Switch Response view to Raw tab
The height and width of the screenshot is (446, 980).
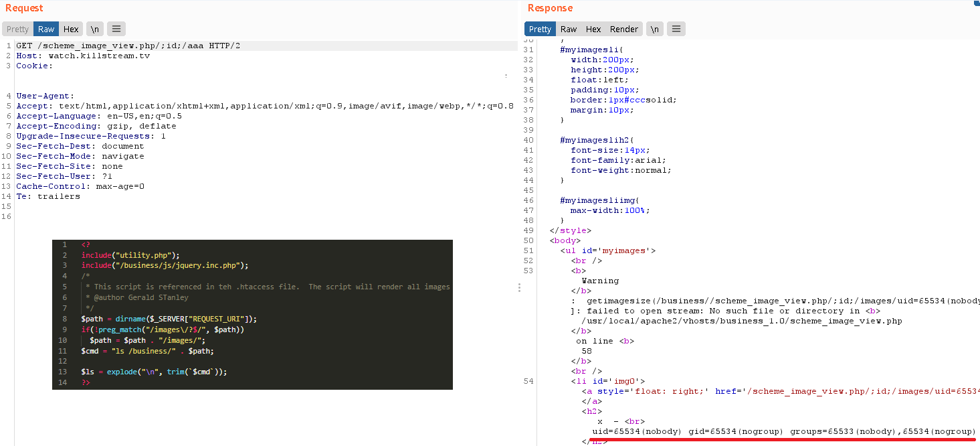569,29
